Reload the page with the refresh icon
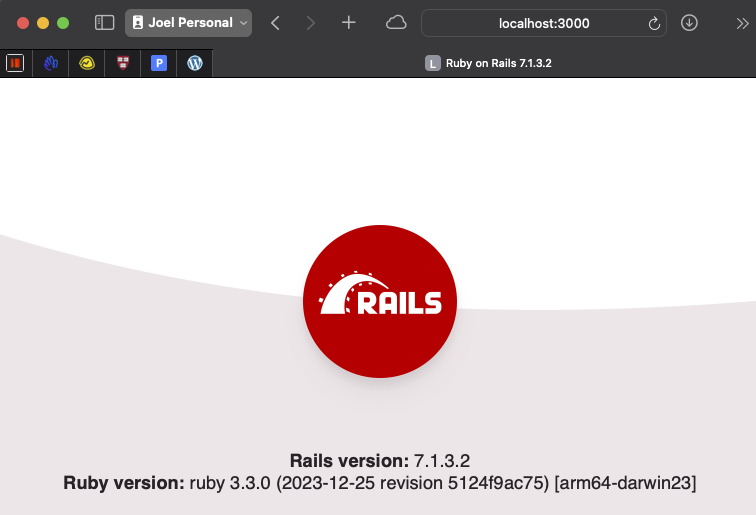The width and height of the screenshot is (756, 515). pyautogui.click(x=654, y=22)
